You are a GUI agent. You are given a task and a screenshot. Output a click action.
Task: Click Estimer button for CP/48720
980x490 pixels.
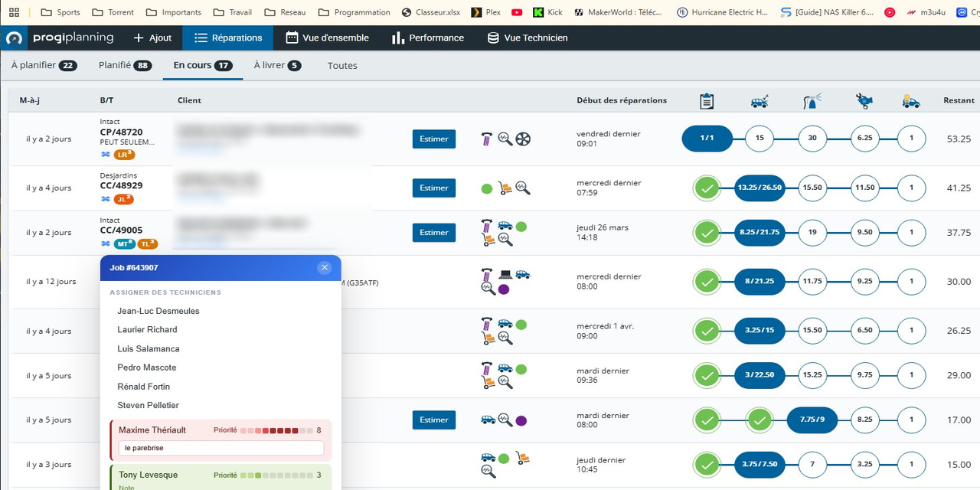click(433, 139)
